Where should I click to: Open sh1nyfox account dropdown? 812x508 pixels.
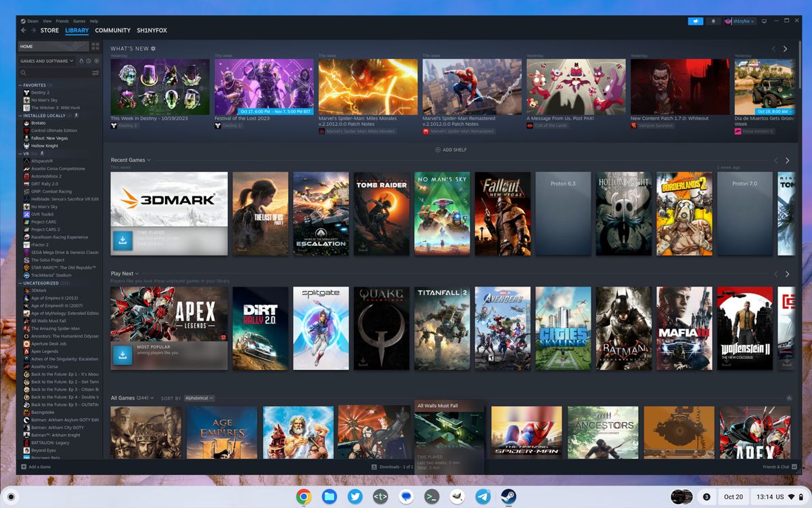coord(740,21)
